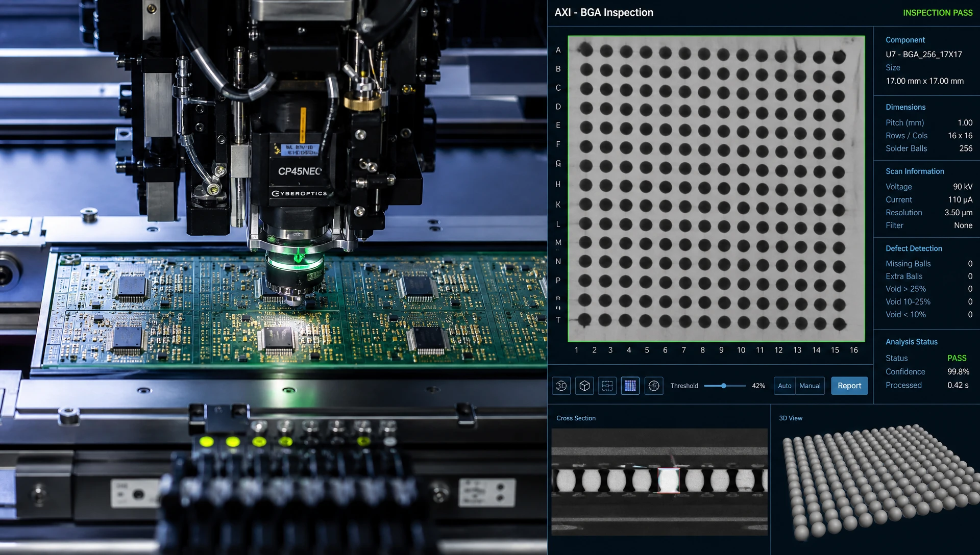Click the 3D View panel label
980x555 pixels.
point(791,418)
